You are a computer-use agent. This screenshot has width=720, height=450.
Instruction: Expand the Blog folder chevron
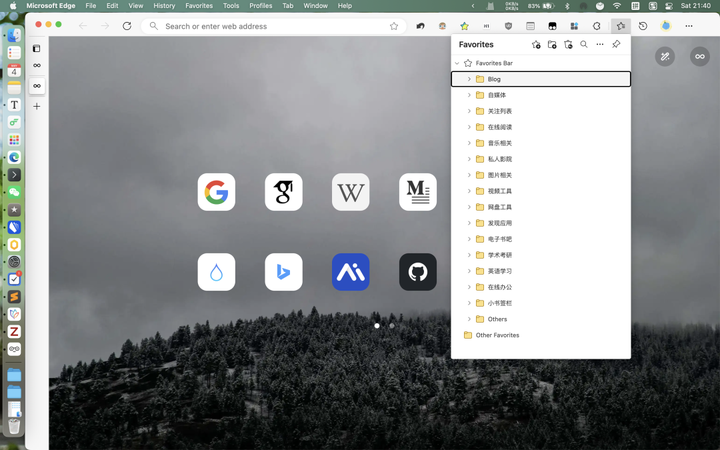(469, 79)
